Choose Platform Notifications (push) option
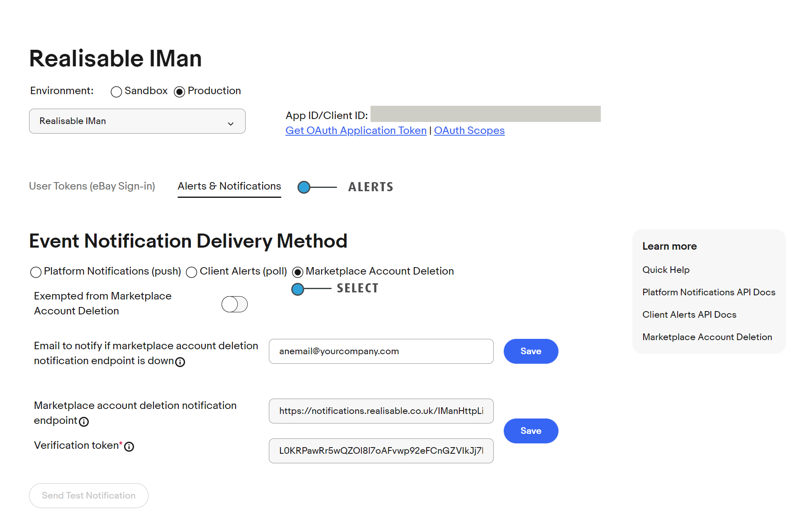The height and width of the screenshot is (528, 812). click(x=36, y=272)
